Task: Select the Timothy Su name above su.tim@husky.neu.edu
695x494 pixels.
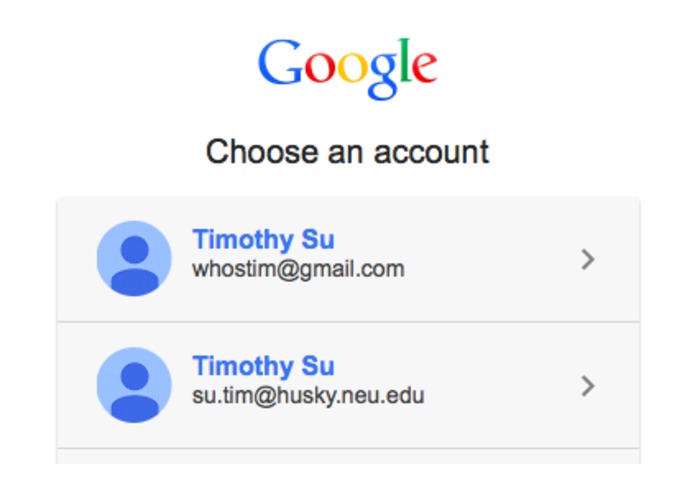Action: tap(263, 366)
